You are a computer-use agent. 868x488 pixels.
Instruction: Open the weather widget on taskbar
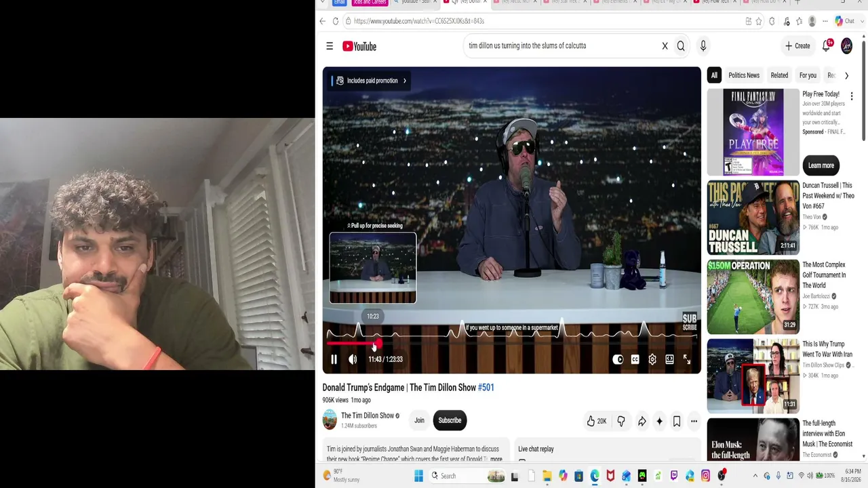coord(342,476)
